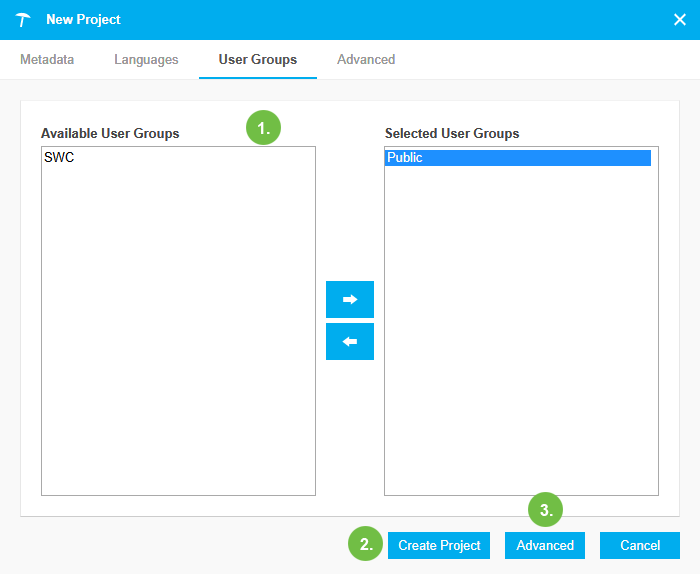The width and height of the screenshot is (700, 574).
Task: Click the Advanced button at bottom
Action: click(x=545, y=545)
